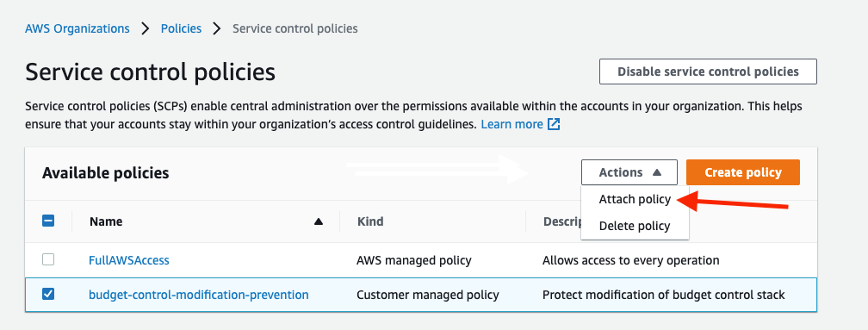Viewport: 868px width, 330px height.
Task: Click the breadcrumb chevron after AWS Organizations
Action: (x=146, y=28)
